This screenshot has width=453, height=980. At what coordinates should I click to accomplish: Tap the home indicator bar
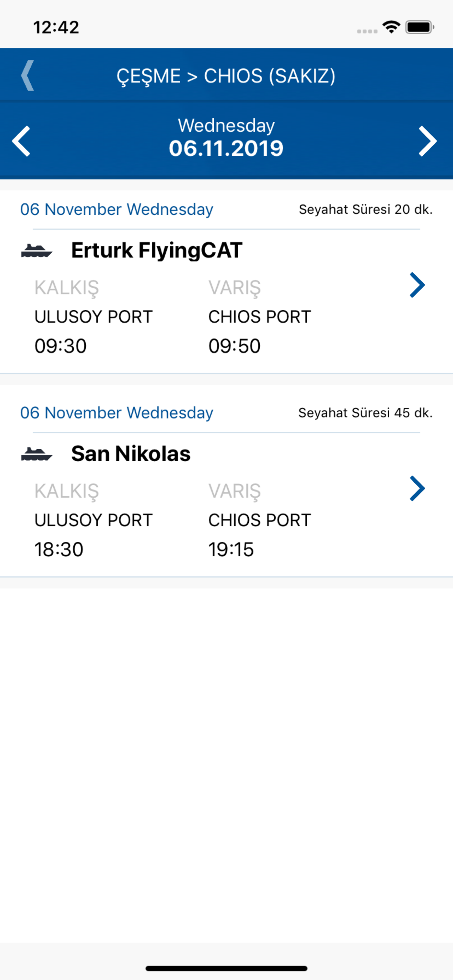pyautogui.click(x=226, y=968)
